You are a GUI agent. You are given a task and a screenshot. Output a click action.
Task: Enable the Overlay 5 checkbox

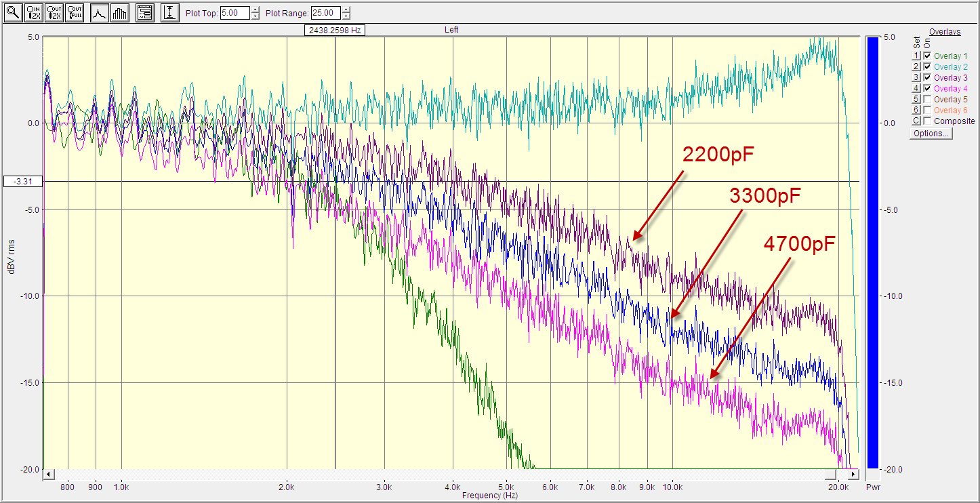pyautogui.click(x=927, y=100)
